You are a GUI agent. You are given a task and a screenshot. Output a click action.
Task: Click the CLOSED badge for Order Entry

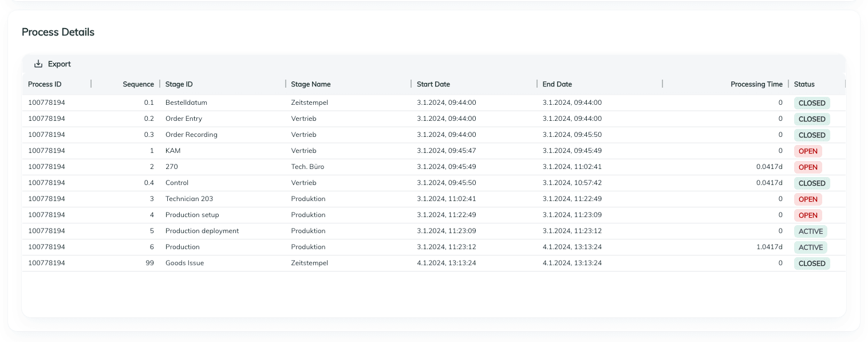pos(811,119)
